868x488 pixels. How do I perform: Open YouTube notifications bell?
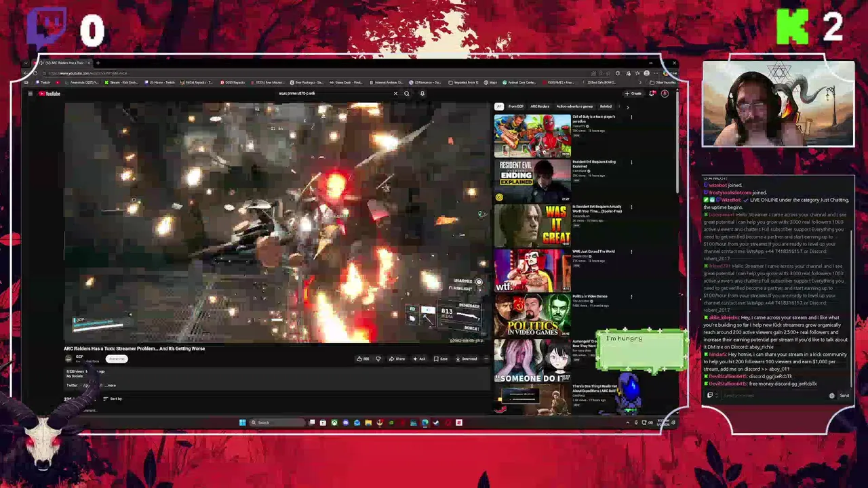652,94
